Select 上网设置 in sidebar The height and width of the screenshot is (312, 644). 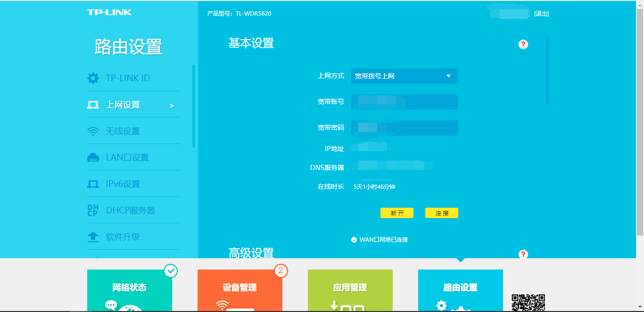click(133, 105)
